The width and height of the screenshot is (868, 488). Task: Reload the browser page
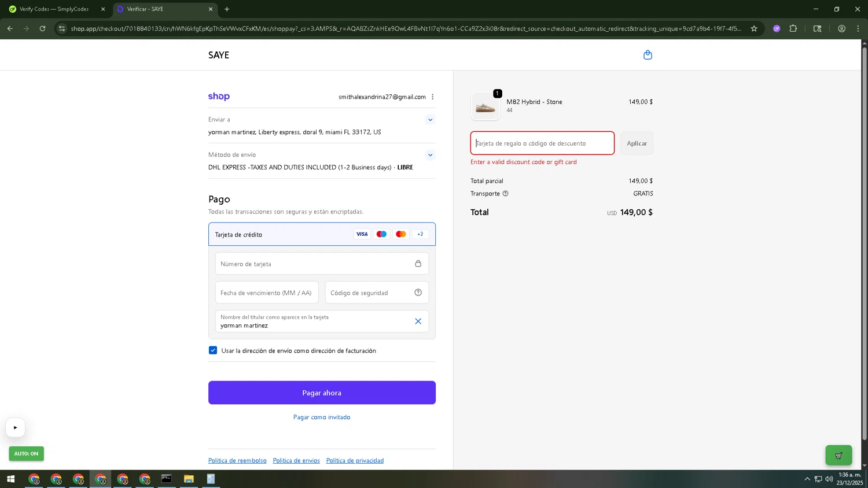tap(42, 28)
